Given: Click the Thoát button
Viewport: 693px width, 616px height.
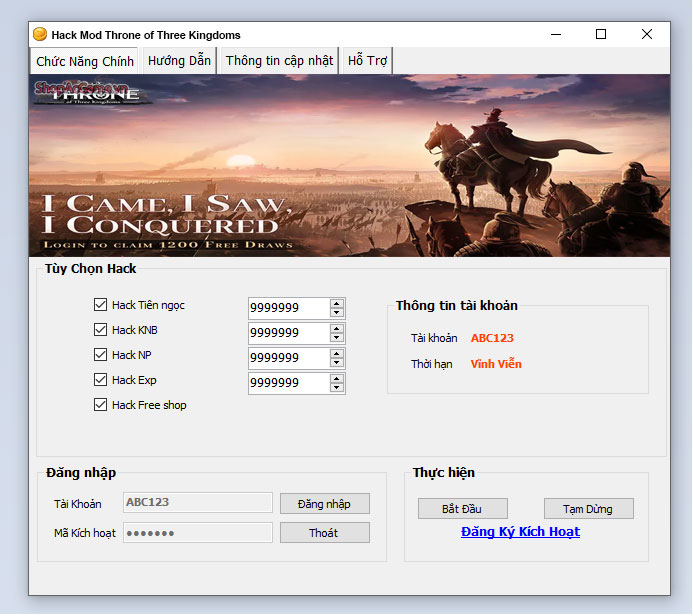Looking at the screenshot, I should pos(325,533).
